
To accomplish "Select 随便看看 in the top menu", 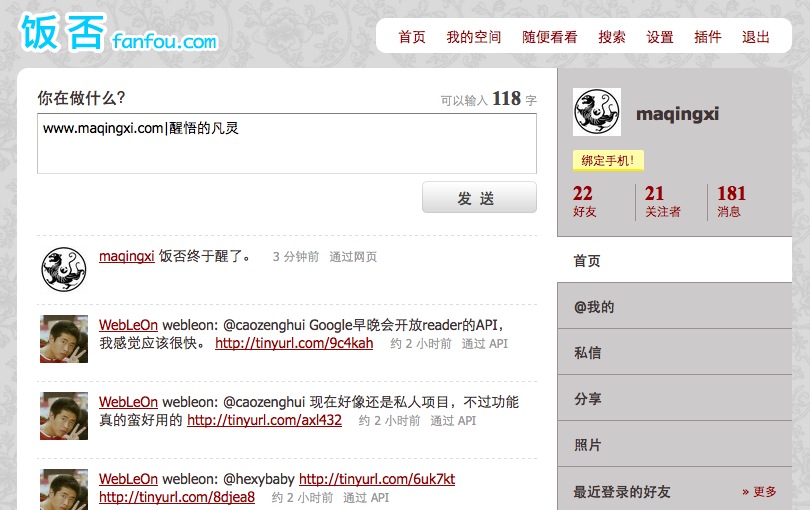I will [550, 37].
